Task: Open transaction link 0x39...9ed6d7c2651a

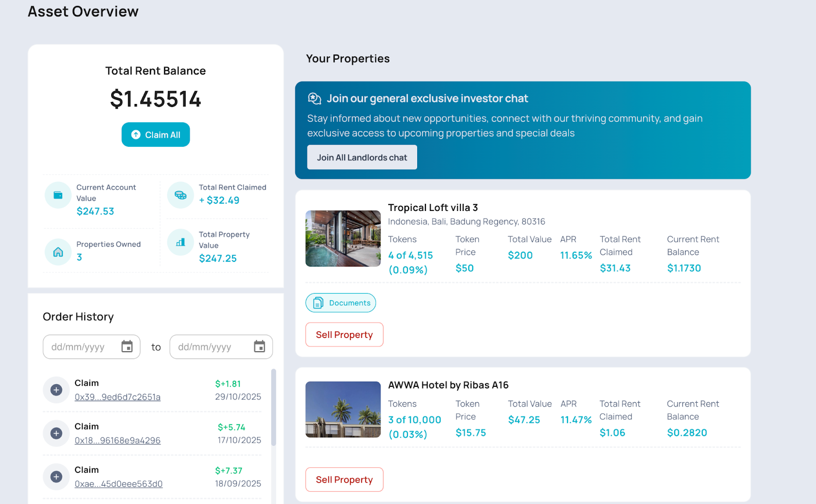Action: tap(117, 397)
